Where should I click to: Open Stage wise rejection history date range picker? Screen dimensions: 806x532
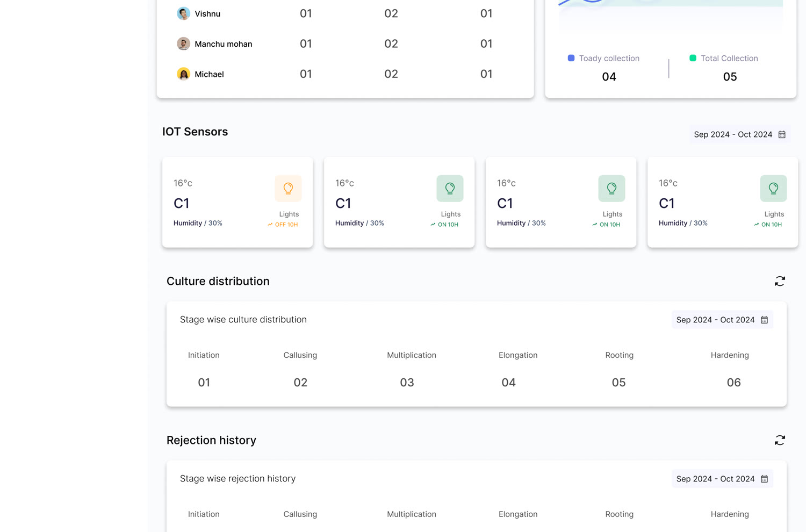(722, 479)
